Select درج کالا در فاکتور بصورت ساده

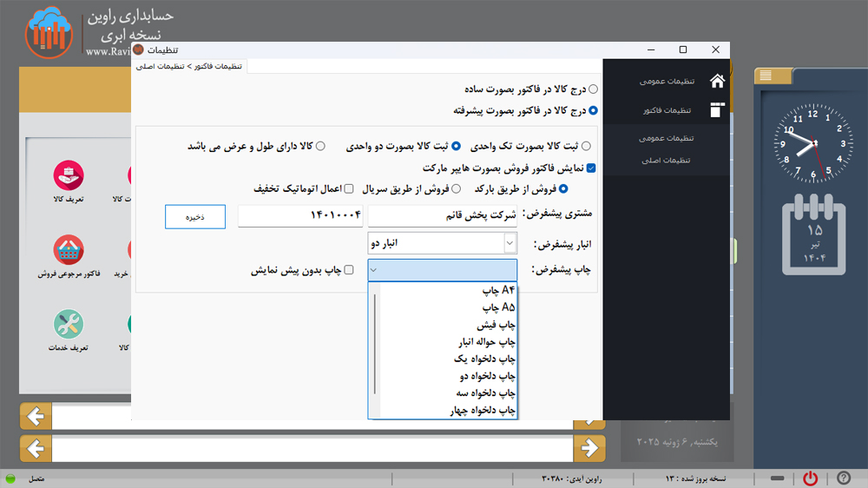coord(593,89)
